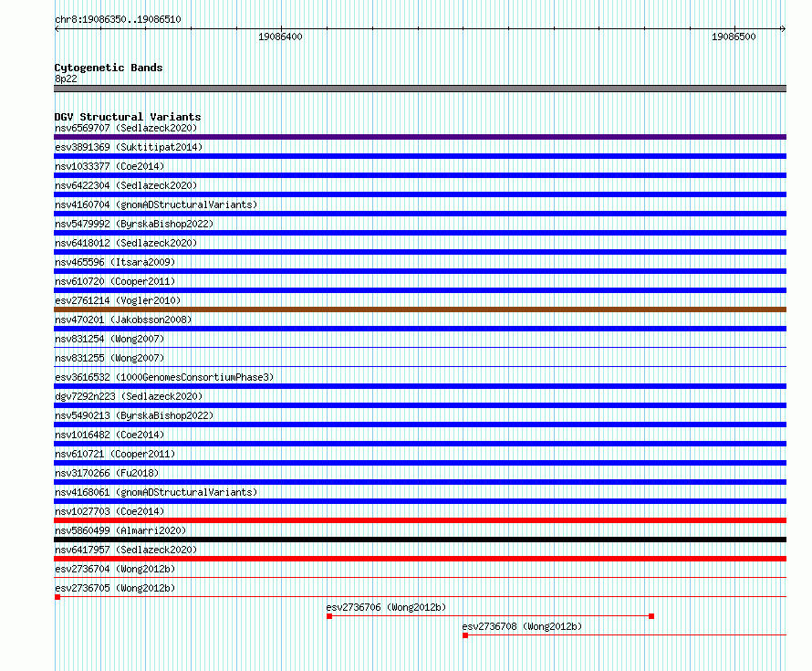
Task: Click the blue bar under nsv4168061
Action: (x=420, y=501)
